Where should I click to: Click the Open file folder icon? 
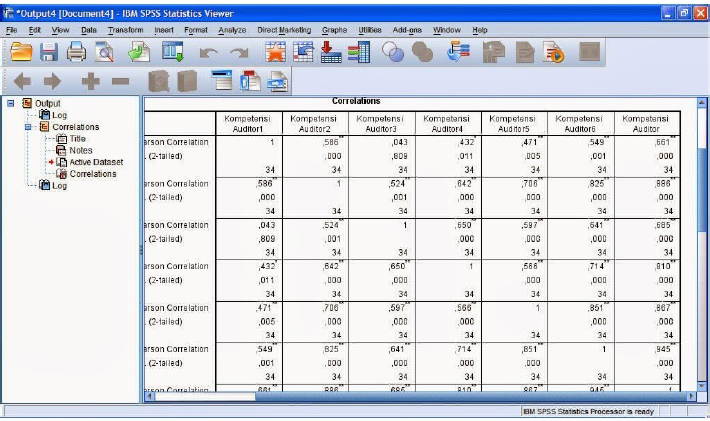pos(20,54)
